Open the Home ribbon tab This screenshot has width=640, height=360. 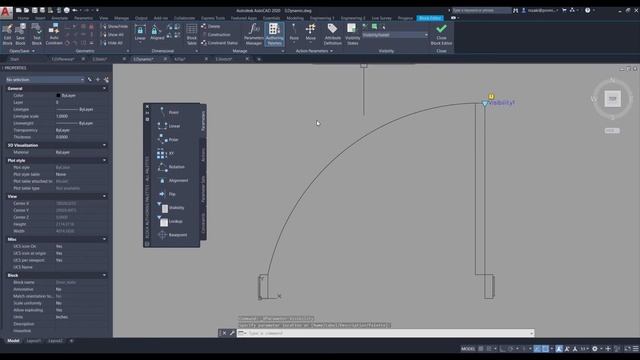pyautogui.click(x=23, y=18)
